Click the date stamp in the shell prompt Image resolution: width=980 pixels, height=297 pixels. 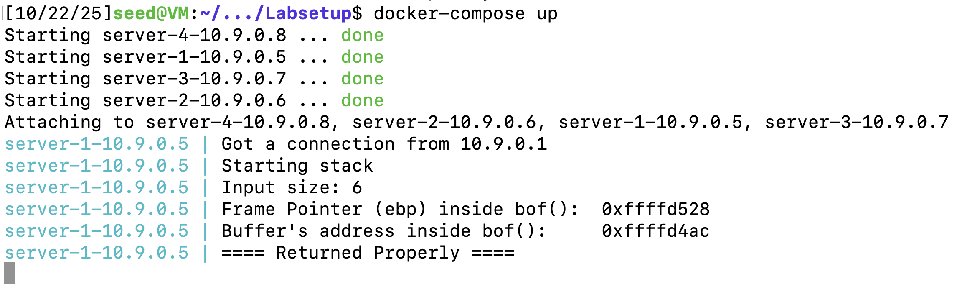pyautogui.click(x=58, y=14)
